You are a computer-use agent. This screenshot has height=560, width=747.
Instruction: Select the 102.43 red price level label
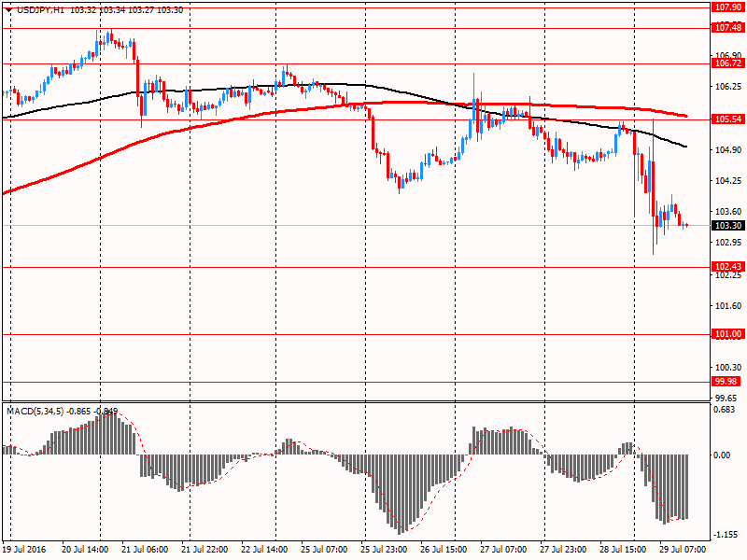coord(728,267)
